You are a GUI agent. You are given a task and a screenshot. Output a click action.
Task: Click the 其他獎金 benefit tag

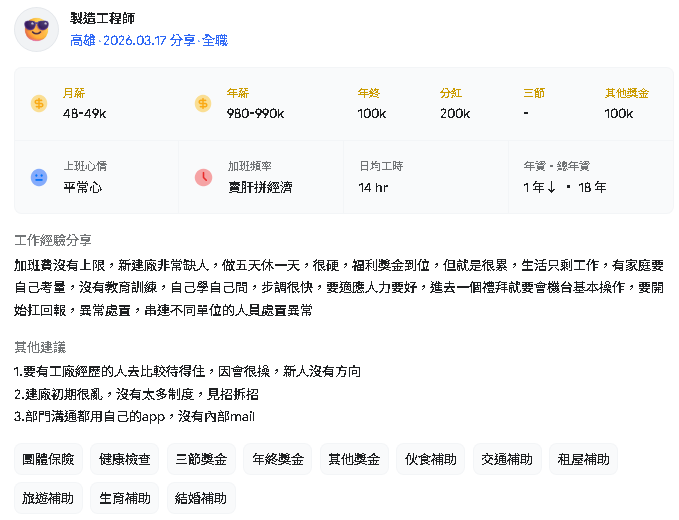[354, 459]
